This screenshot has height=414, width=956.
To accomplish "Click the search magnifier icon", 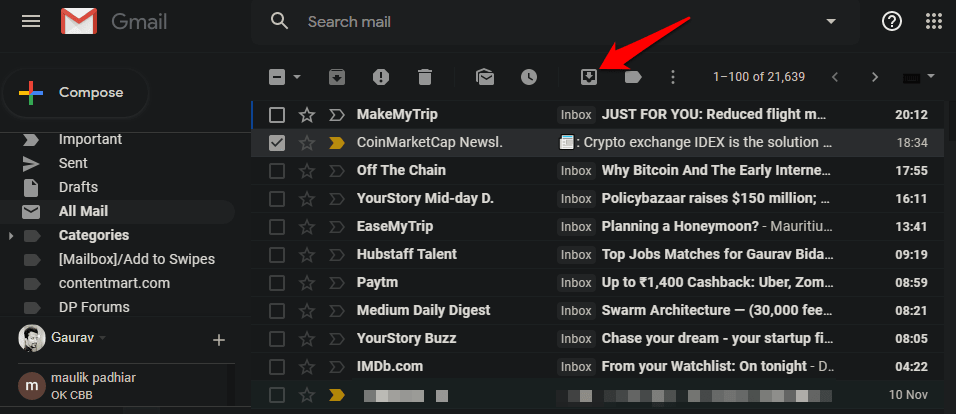I will [279, 21].
